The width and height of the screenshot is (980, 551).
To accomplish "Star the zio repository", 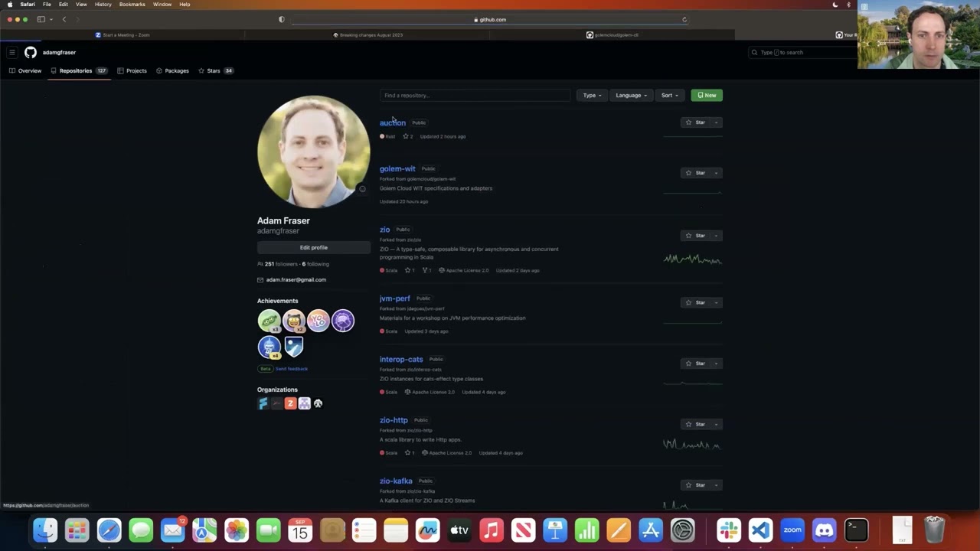I will [695, 236].
